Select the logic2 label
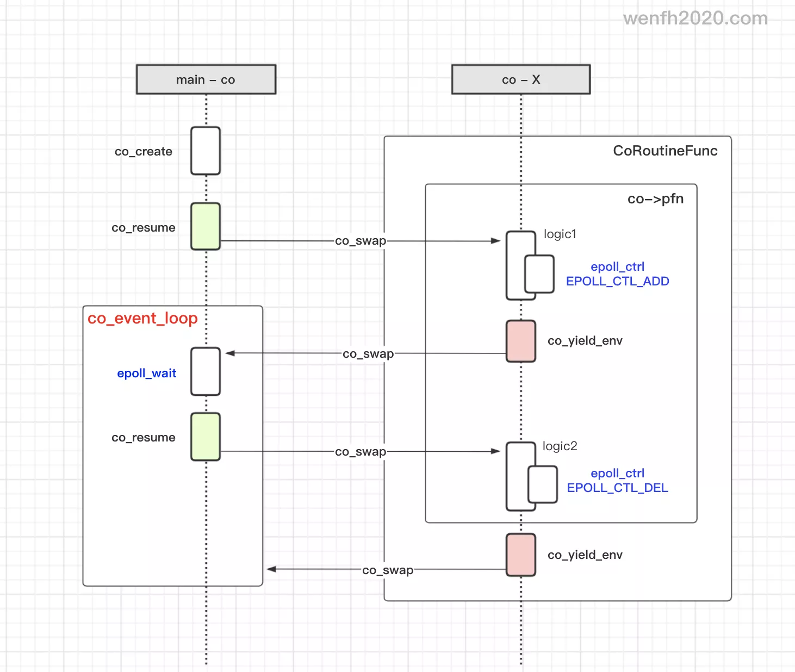 coord(560,446)
